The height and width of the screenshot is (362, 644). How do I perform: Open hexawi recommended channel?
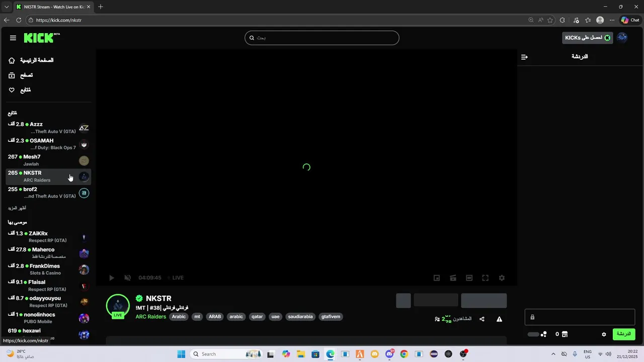coord(48,334)
